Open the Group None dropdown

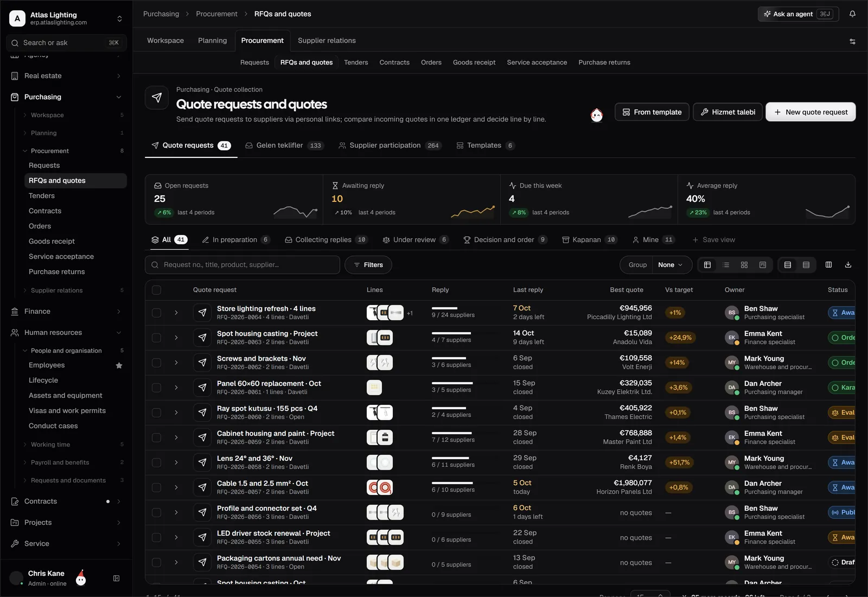[671, 265]
